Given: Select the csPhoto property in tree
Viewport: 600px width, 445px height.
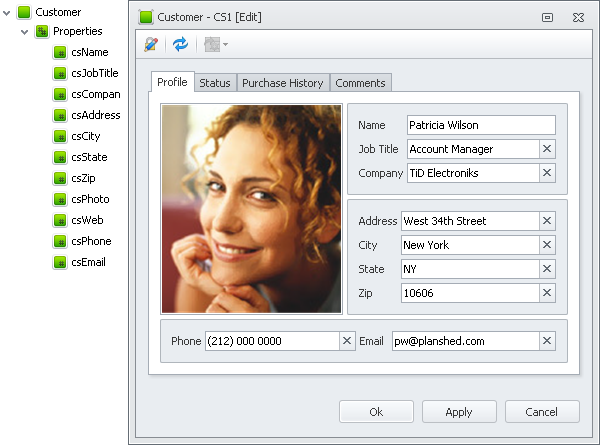Looking at the screenshot, I should pos(90,199).
